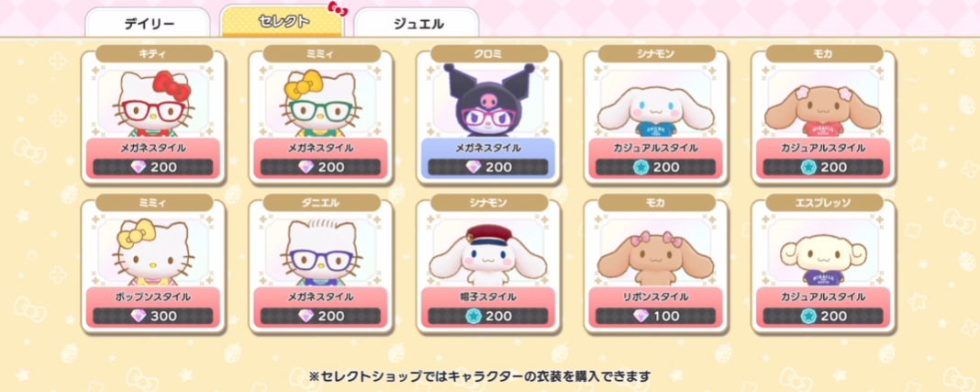
Task: Click the star coin icon on 帽子スタイル price
Action: [473, 316]
